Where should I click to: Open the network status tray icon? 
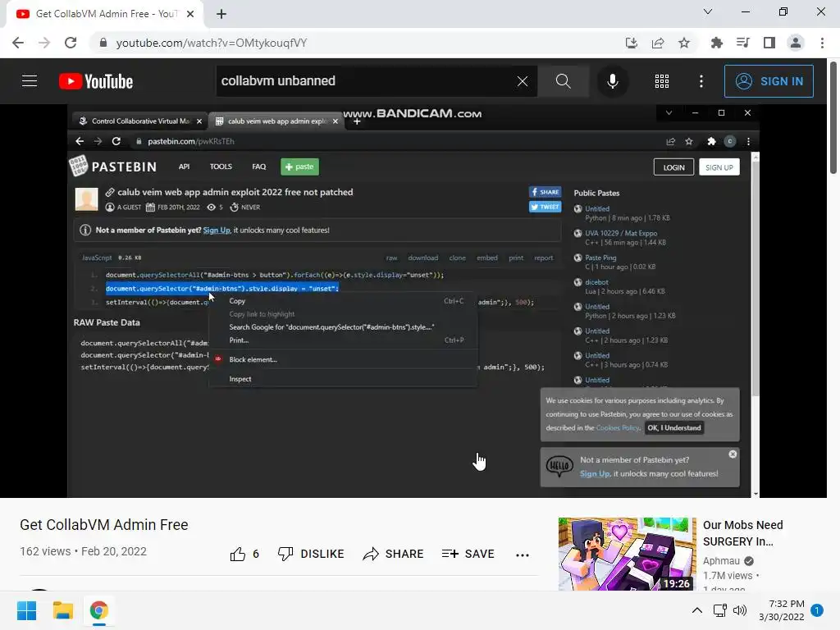click(720, 610)
